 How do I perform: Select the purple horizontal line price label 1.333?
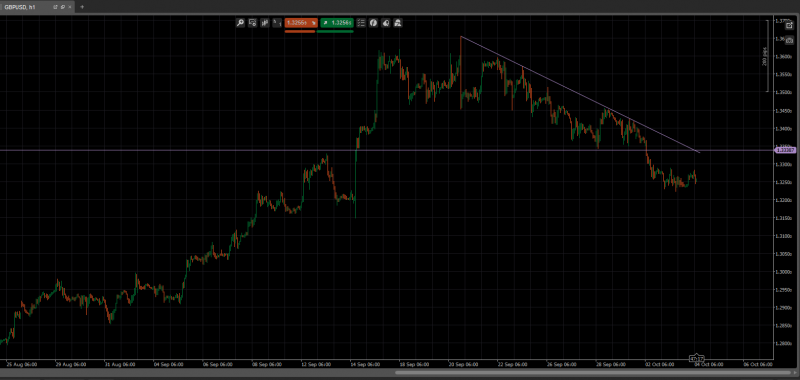[x=786, y=150]
